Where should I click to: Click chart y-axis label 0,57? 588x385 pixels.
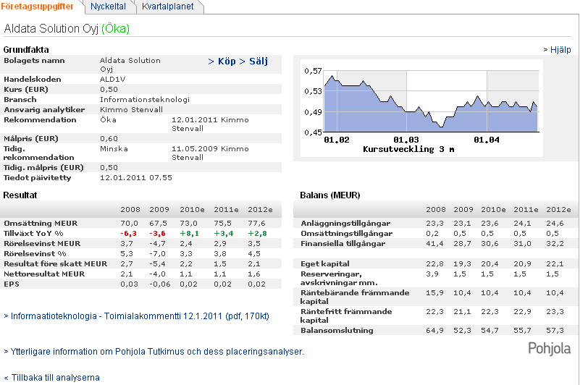(313, 70)
